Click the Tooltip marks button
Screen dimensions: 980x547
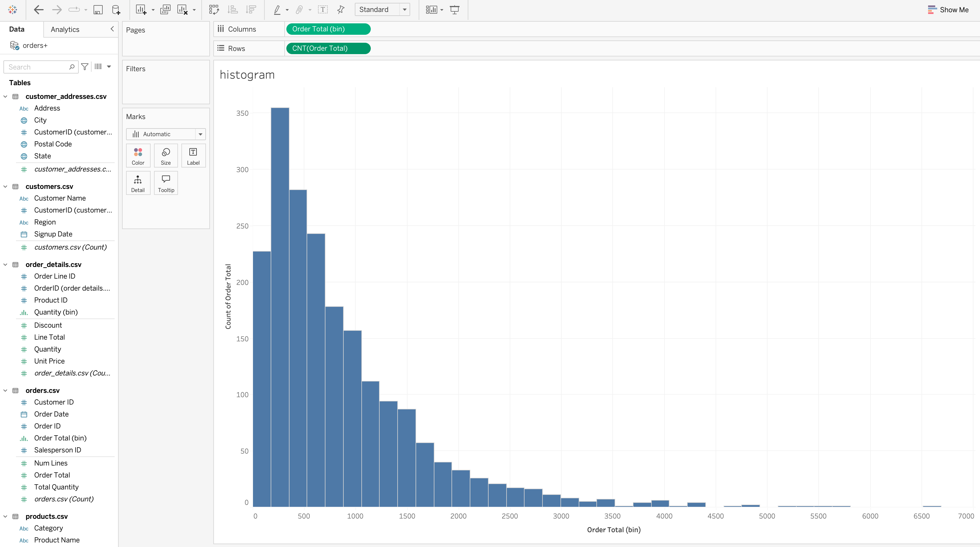[x=166, y=183]
